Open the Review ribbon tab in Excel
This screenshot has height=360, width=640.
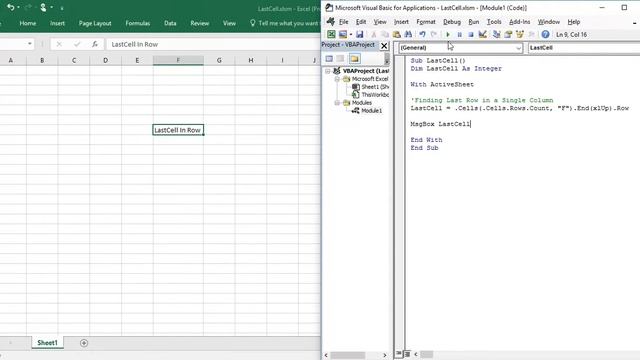pos(200,23)
